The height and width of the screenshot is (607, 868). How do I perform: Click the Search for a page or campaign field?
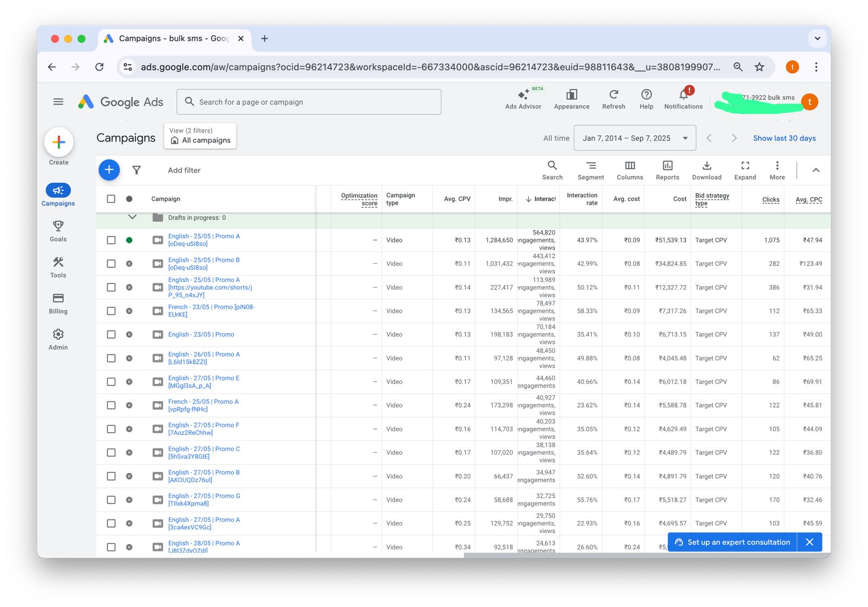309,102
